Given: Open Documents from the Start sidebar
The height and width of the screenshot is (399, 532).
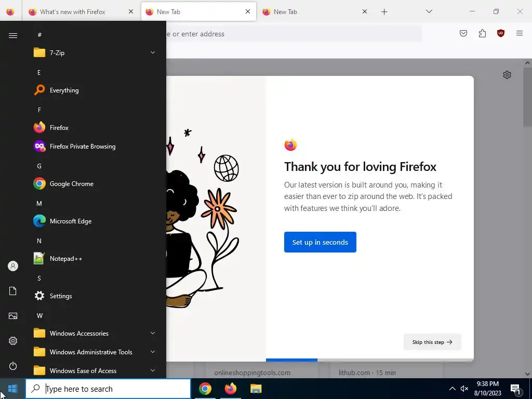Looking at the screenshot, I should click(13, 291).
